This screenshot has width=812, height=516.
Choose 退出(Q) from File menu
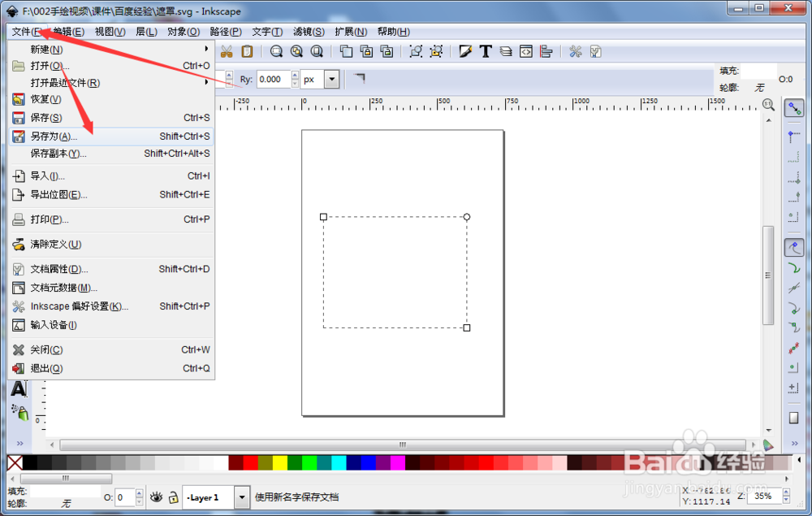[x=111, y=368]
